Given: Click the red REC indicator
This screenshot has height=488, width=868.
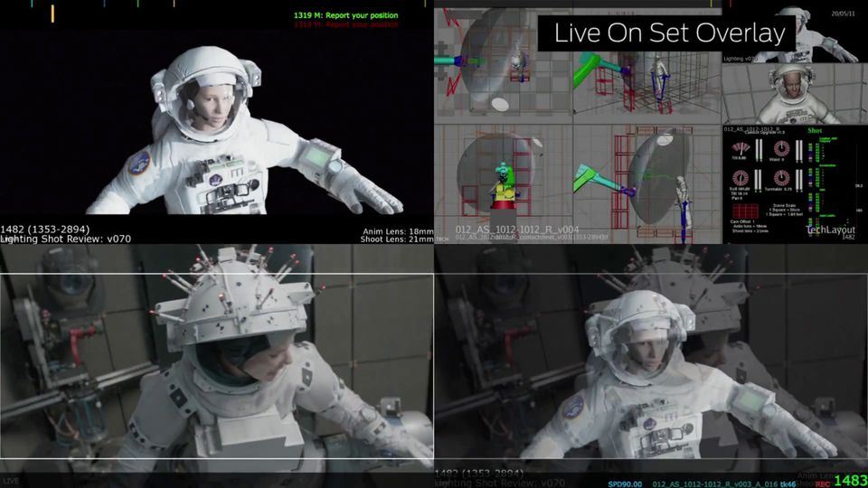Looking at the screenshot, I should pos(822,483).
